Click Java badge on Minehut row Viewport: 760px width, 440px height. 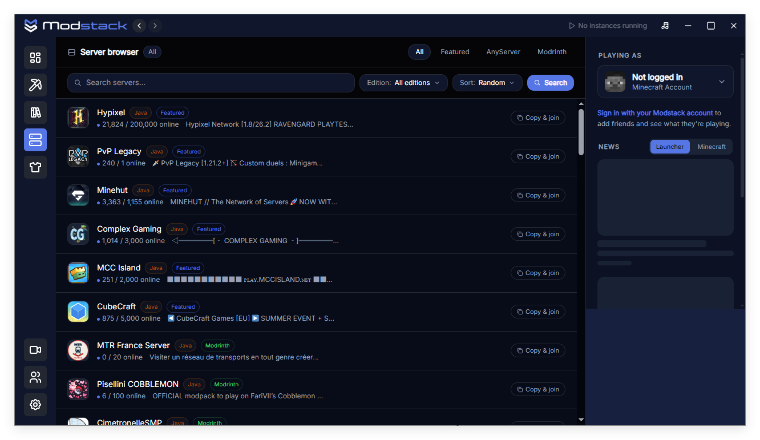click(x=143, y=190)
